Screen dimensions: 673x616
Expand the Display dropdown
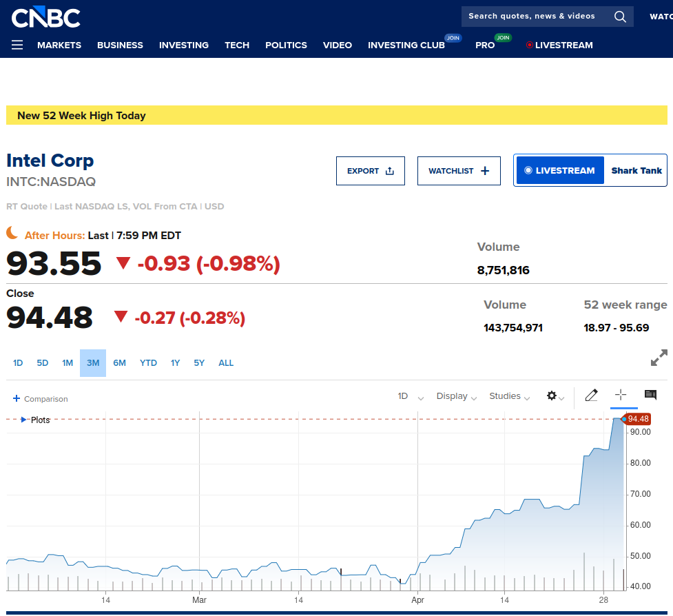point(456,396)
